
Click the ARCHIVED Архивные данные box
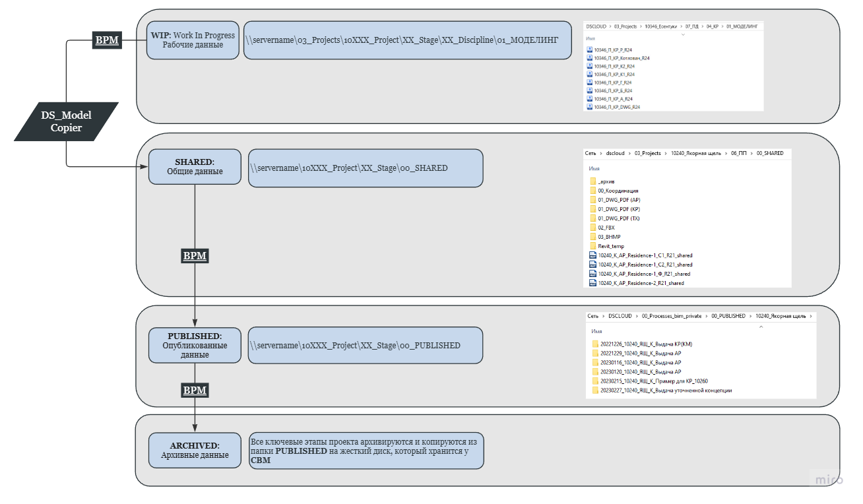point(195,451)
